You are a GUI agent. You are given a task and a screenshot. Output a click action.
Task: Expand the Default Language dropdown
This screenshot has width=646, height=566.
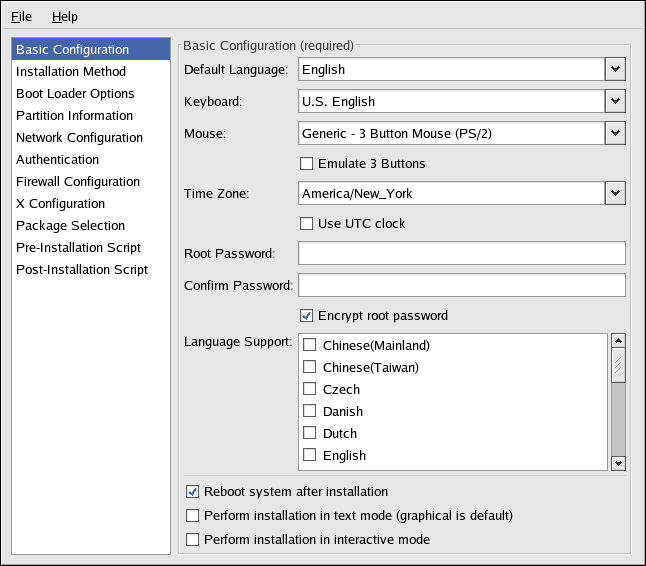point(615,69)
